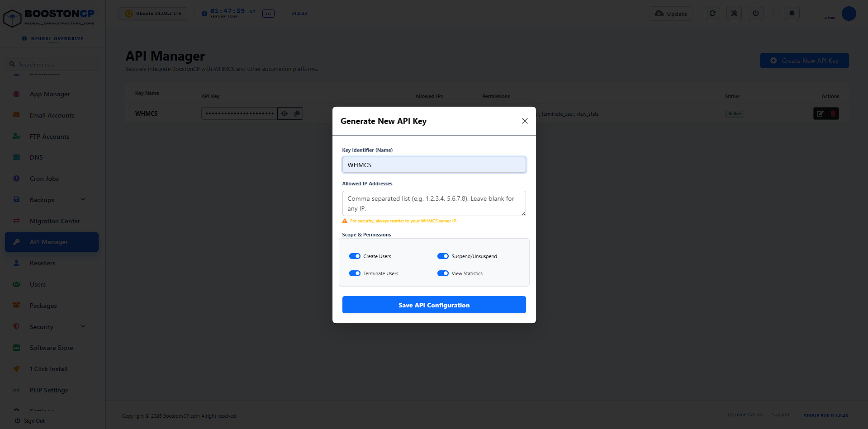
Task: Open App Manager in sidebar
Action: pos(50,94)
